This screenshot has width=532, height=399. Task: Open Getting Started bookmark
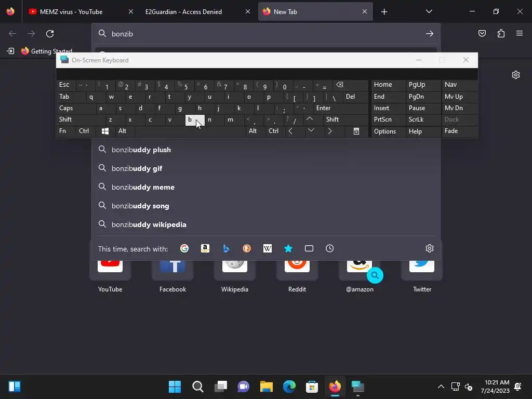[x=47, y=51]
